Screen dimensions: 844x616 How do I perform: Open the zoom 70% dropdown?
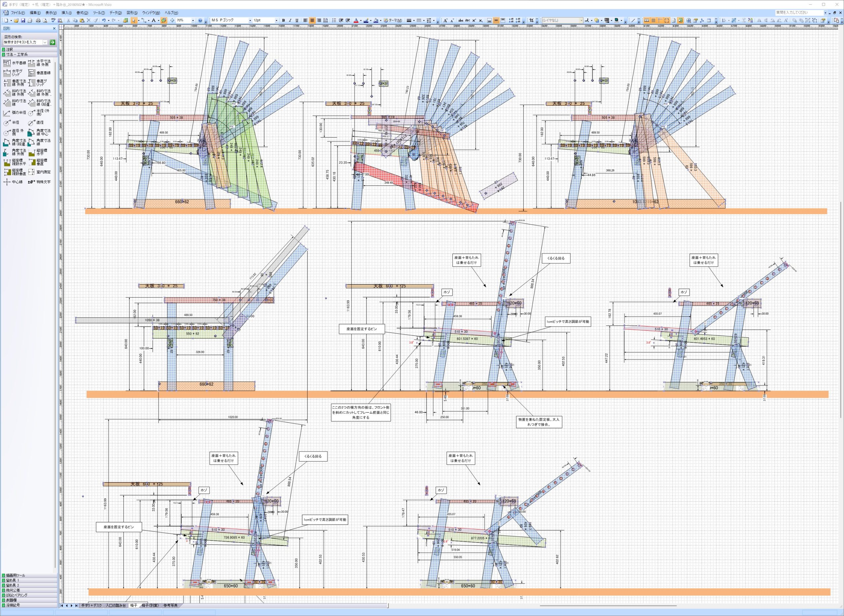[x=193, y=20]
